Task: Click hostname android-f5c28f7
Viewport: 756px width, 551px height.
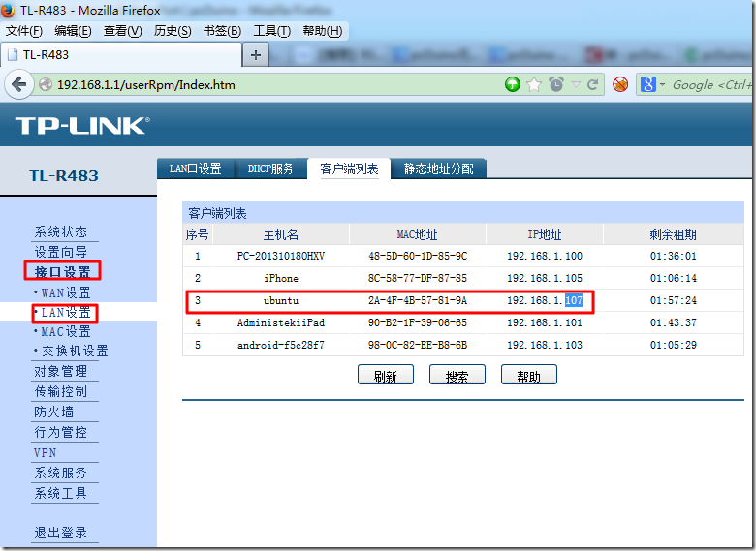Action: click(x=281, y=345)
